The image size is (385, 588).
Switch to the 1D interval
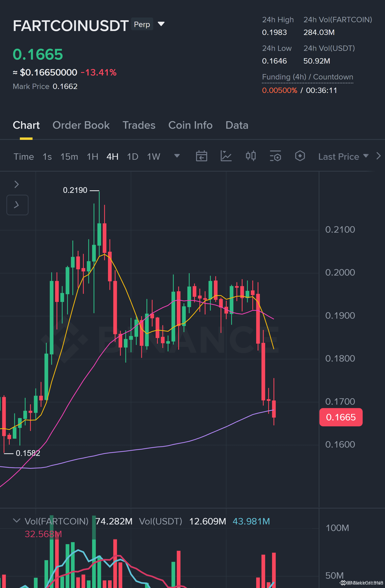[133, 157]
